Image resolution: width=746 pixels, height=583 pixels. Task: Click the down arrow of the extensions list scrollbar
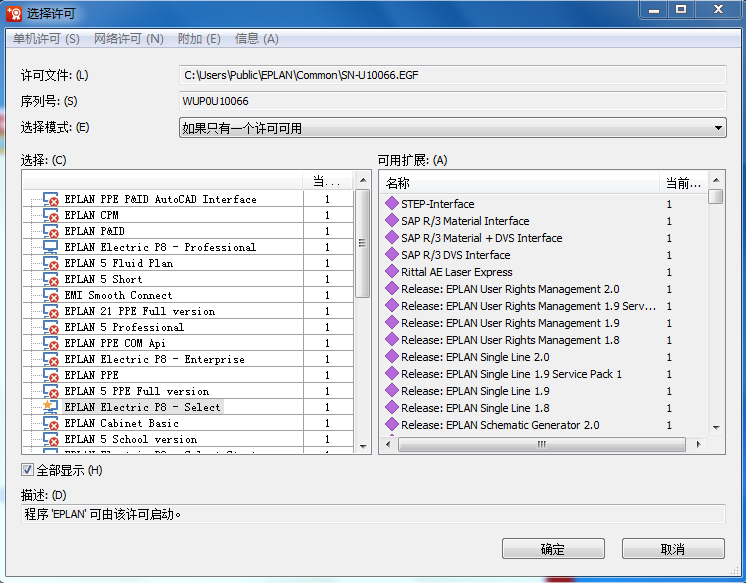click(716, 427)
